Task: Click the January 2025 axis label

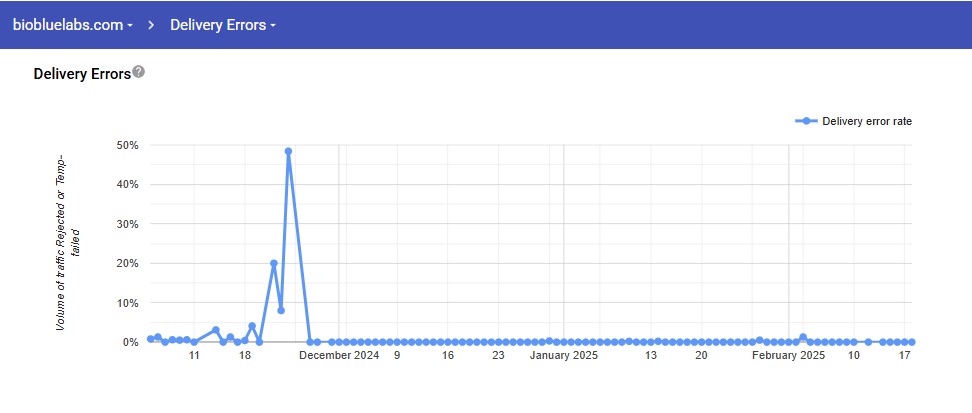Action: [x=563, y=355]
